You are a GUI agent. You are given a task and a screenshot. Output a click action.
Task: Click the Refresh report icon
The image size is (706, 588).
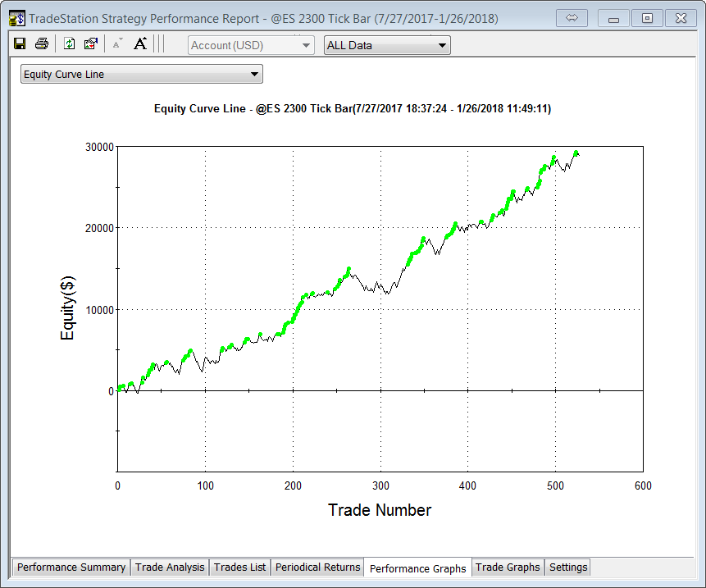[69, 44]
